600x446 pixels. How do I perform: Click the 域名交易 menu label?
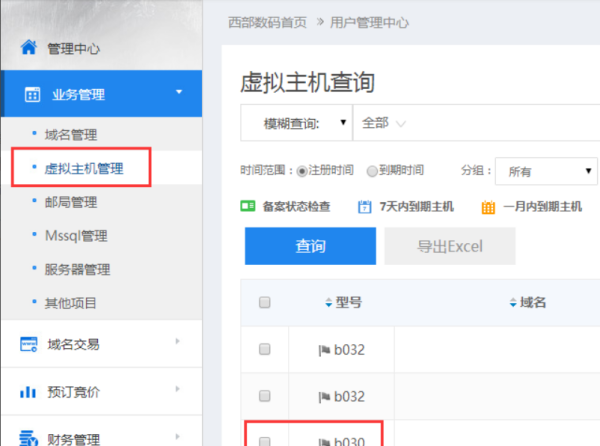click(73, 344)
